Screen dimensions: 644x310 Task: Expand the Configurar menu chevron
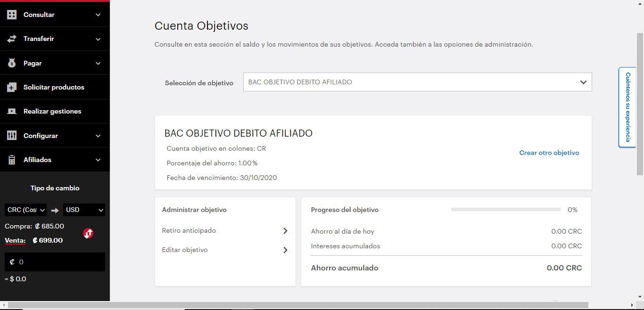tap(98, 136)
